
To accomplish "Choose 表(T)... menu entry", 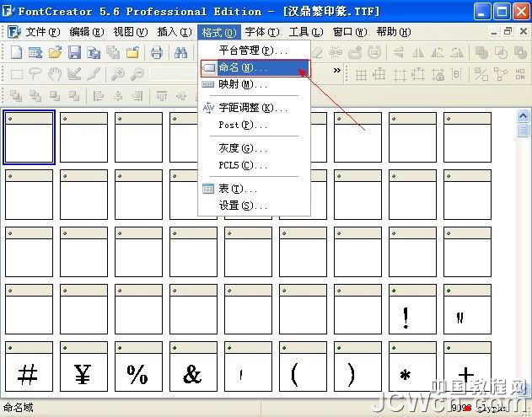I will click(x=254, y=189).
